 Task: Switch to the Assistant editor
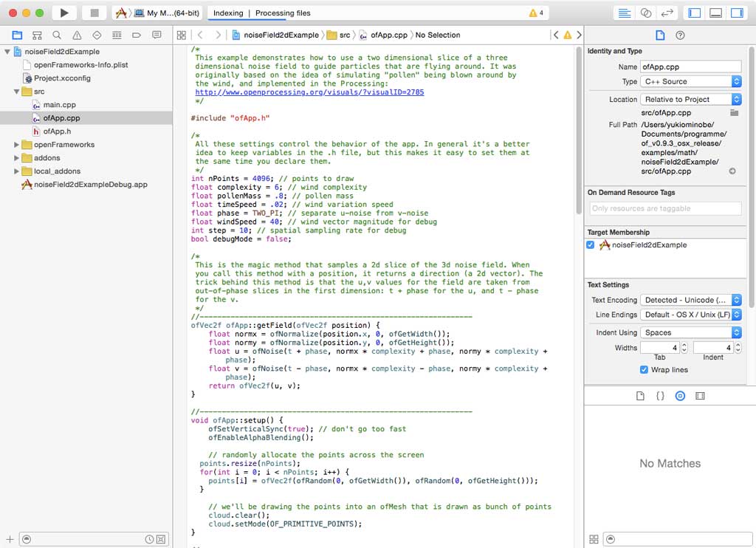tap(646, 13)
